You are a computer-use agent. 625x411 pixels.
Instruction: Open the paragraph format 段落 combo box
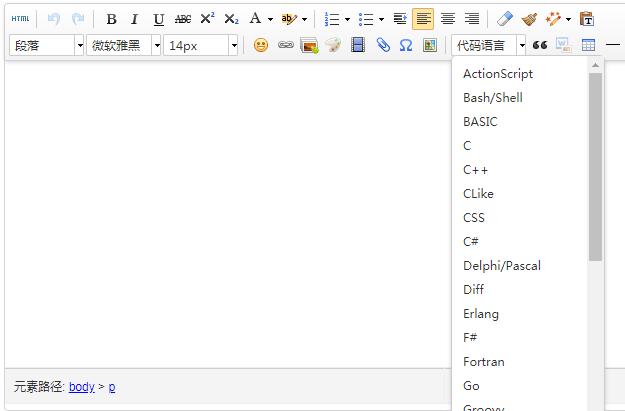point(46,45)
